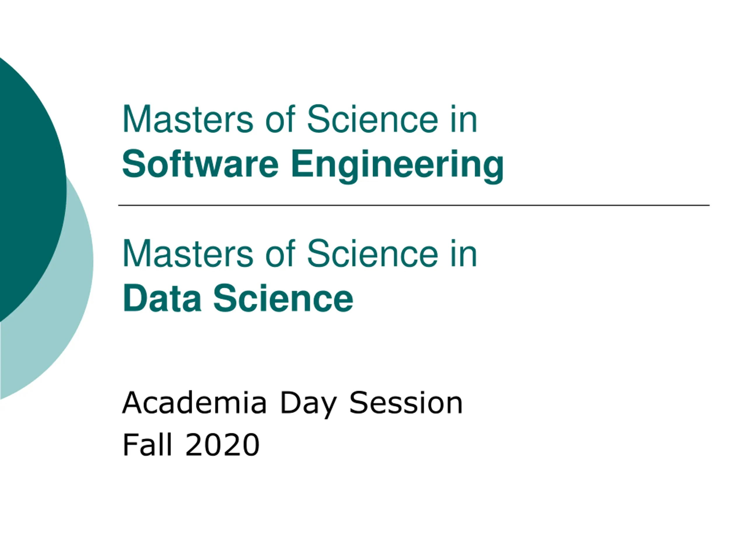Image resolution: width=747 pixels, height=560 pixels.
Task: Click the word Masters in the first line
Action: pyautogui.click(x=188, y=119)
